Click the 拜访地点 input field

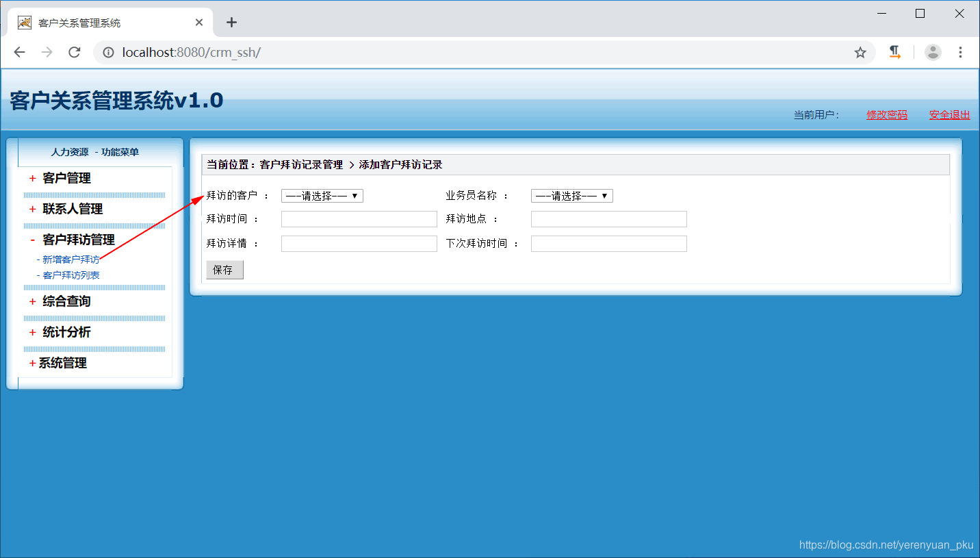609,219
